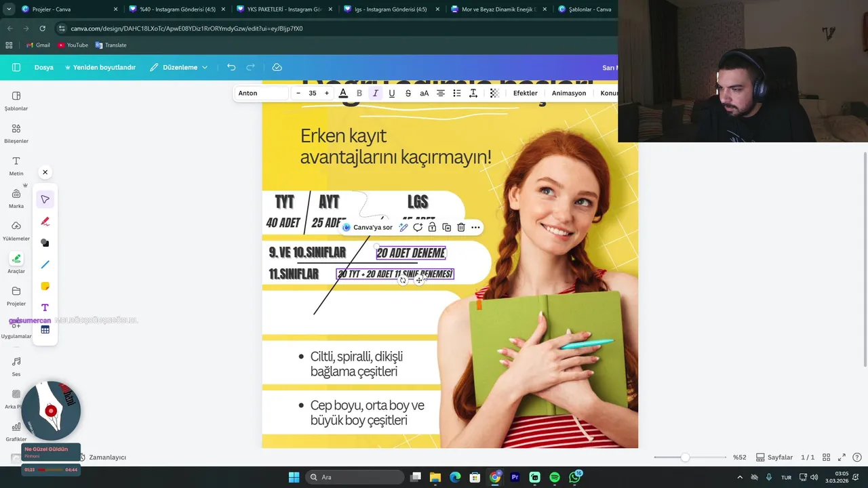Open the transparency checkerboard control

[x=494, y=93]
